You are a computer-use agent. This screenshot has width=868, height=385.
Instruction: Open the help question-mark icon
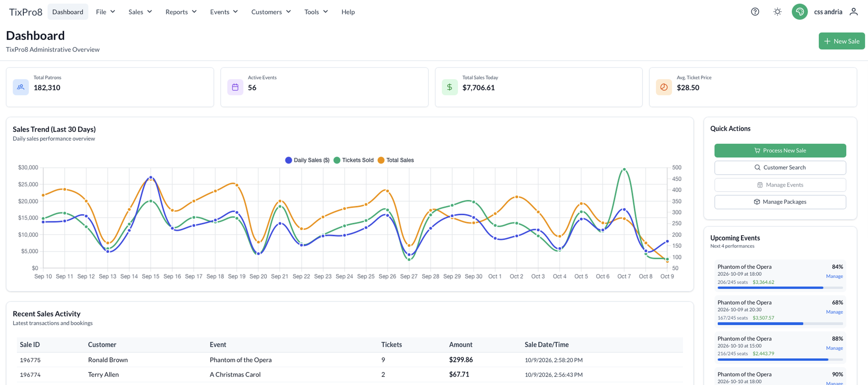755,12
